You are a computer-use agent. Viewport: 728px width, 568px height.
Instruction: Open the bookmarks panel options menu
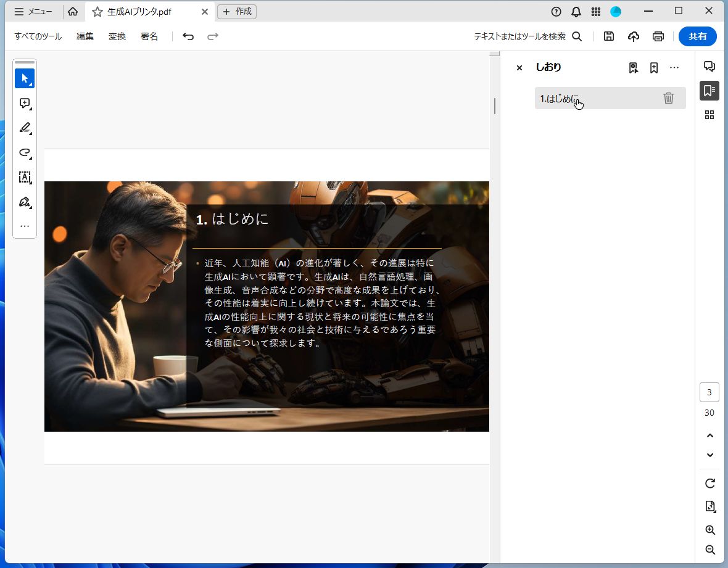pos(674,67)
